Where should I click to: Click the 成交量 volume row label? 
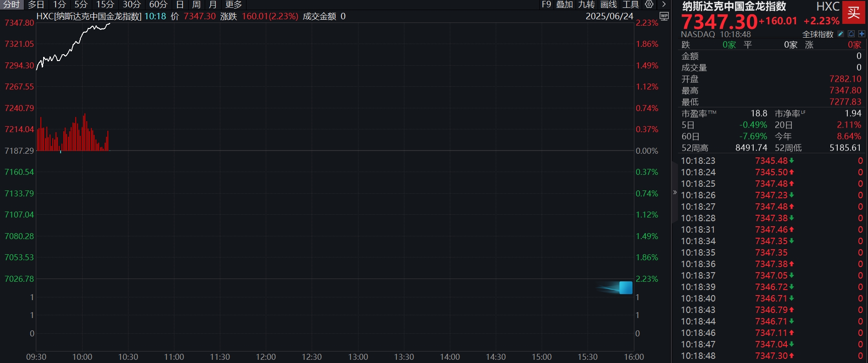point(694,67)
